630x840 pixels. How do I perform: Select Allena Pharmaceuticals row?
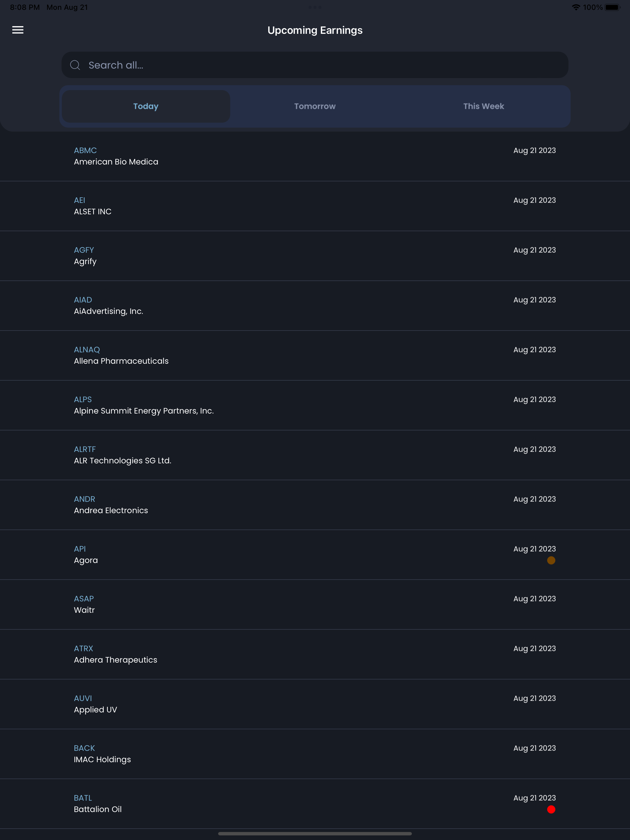[315, 355]
